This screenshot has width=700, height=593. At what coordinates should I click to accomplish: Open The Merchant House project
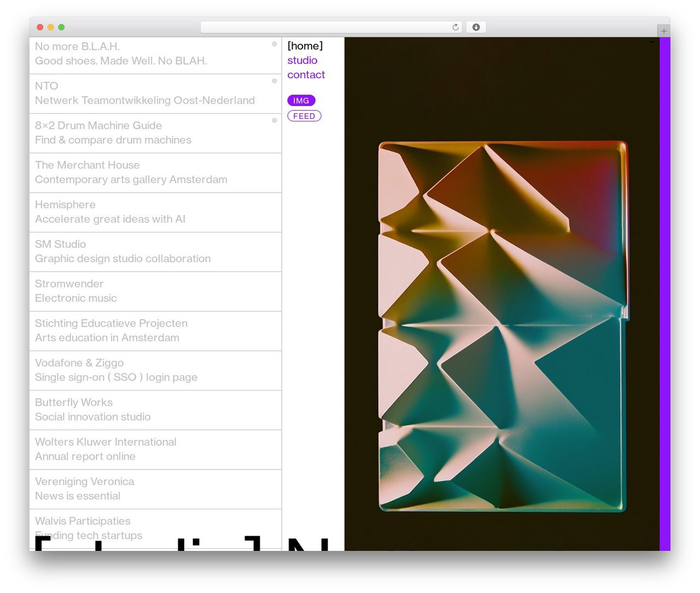(x=155, y=173)
